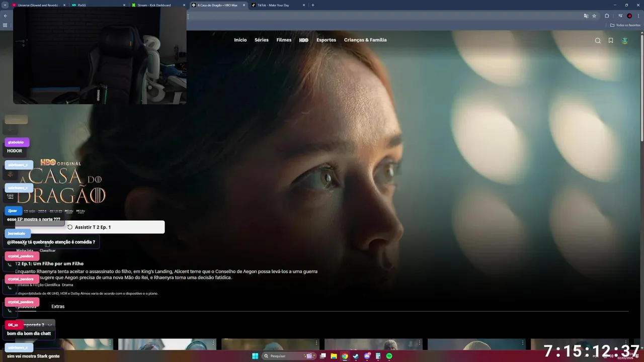Click Assistir T 2 Ep. 1 button
The image size is (644, 362).
[89, 227]
